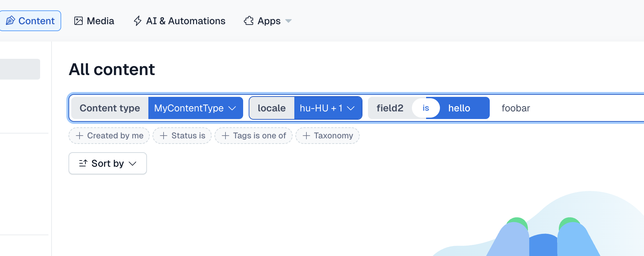Image resolution: width=644 pixels, height=256 pixels.
Task: Select the highlighted sidebar item
Action: pyautogui.click(x=20, y=69)
